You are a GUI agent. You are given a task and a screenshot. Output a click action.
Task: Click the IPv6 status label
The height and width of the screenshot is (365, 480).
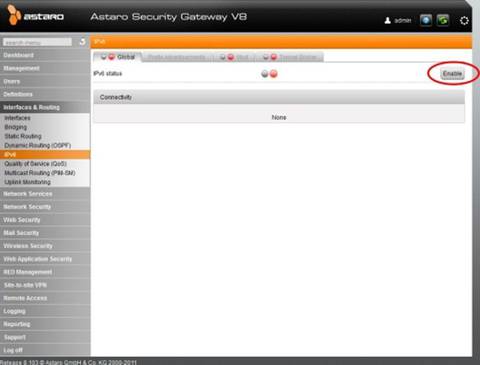pos(108,73)
